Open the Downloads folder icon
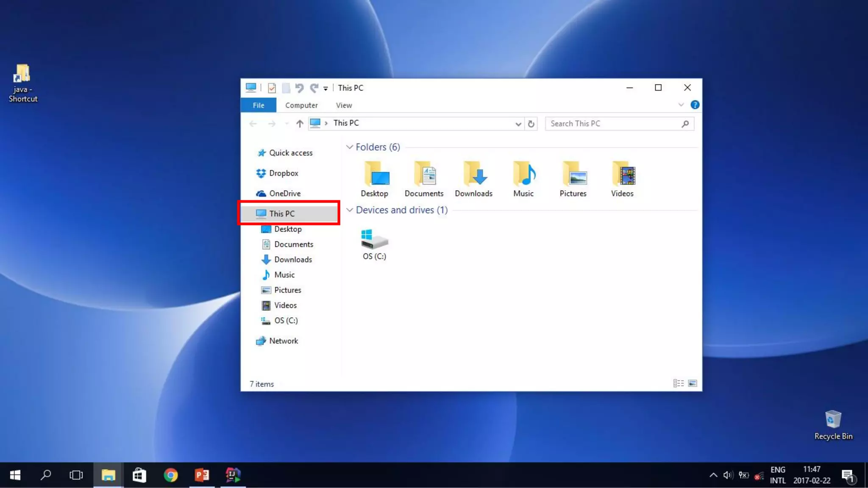The width and height of the screenshot is (868, 488). (x=473, y=177)
